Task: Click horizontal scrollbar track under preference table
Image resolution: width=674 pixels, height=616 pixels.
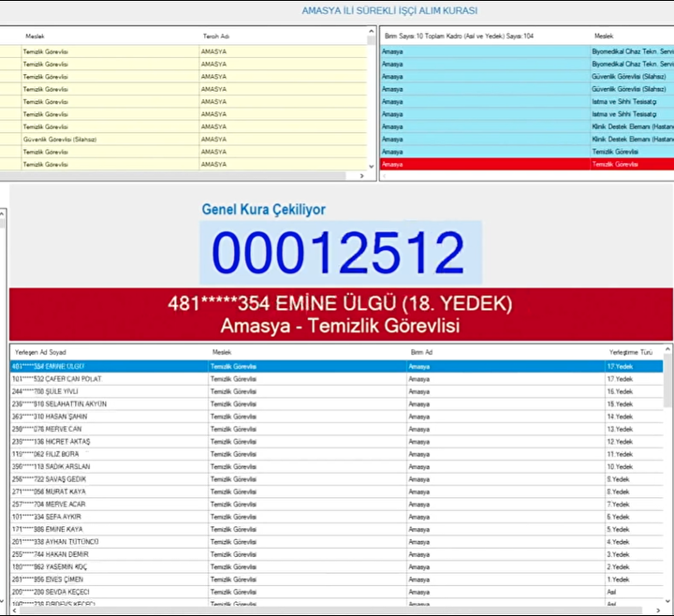Action: coord(173,176)
